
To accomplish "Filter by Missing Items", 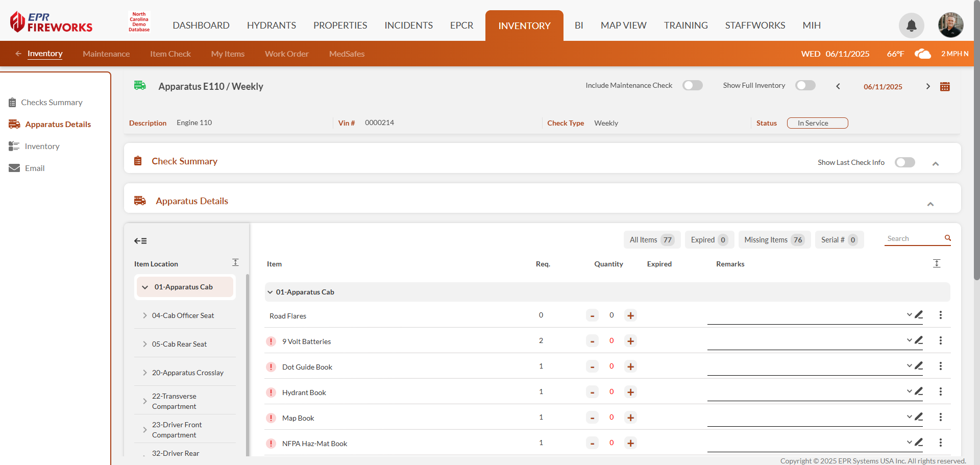I will pos(774,240).
